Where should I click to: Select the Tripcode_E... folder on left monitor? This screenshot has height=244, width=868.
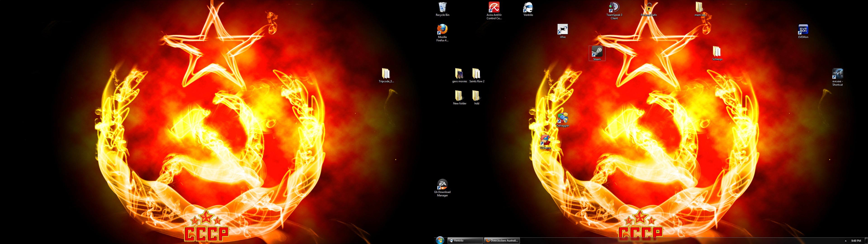coord(386,75)
